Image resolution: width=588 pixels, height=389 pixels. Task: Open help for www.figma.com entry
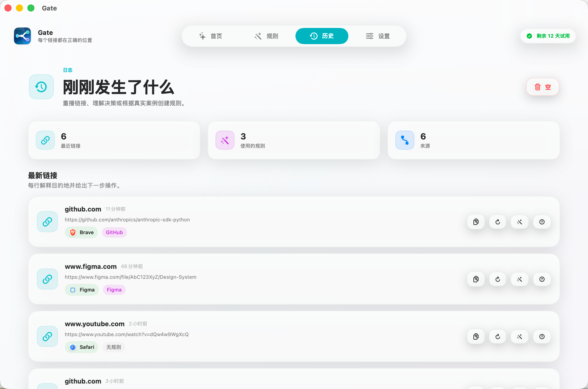(x=542, y=279)
